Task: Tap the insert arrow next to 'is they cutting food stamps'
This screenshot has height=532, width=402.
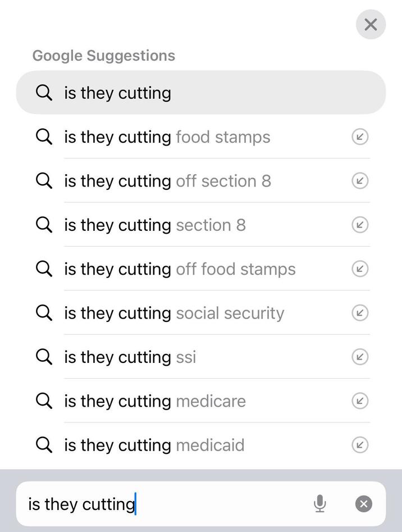Action: coord(359,137)
